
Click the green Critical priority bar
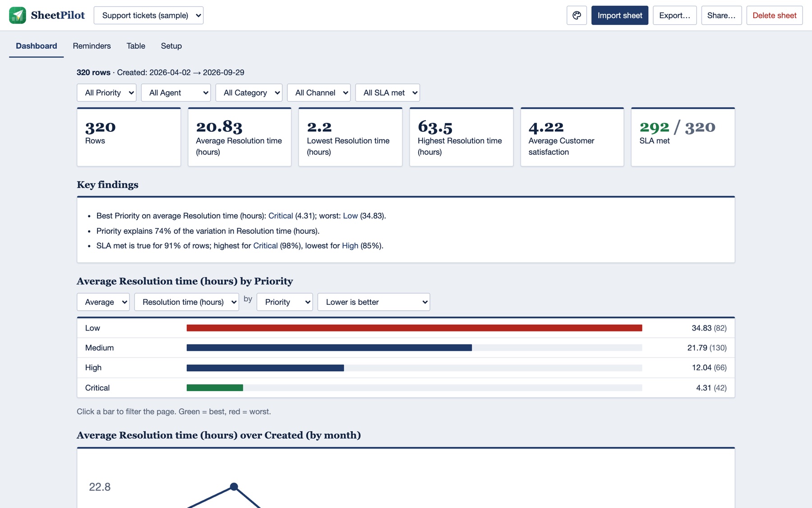(x=215, y=388)
